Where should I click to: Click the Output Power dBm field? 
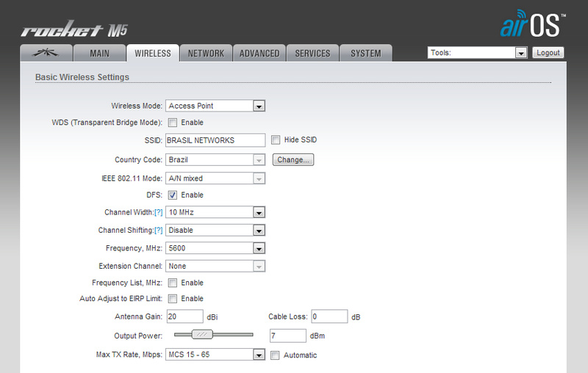pyautogui.click(x=287, y=336)
